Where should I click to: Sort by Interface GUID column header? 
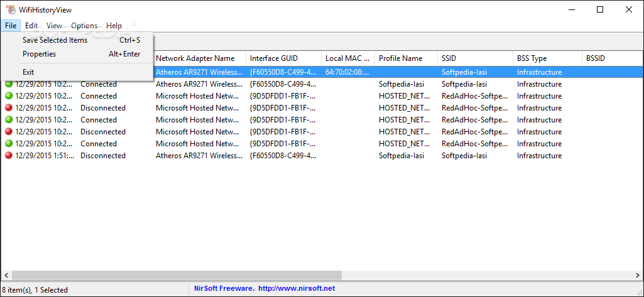click(x=284, y=58)
